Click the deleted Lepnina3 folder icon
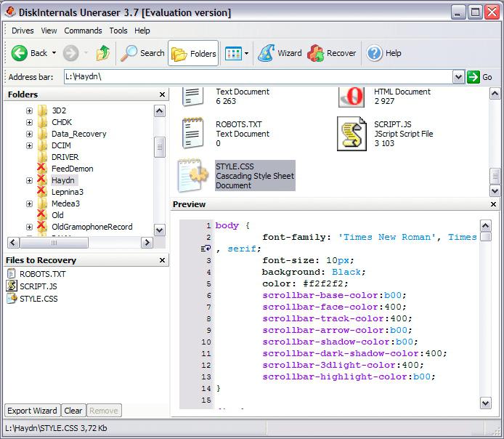This screenshot has width=504, height=439. pyautogui.click(x=42, y=191)
